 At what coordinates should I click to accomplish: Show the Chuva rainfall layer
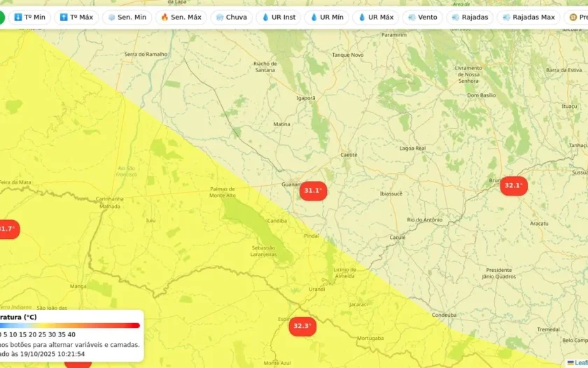(232, 18)
